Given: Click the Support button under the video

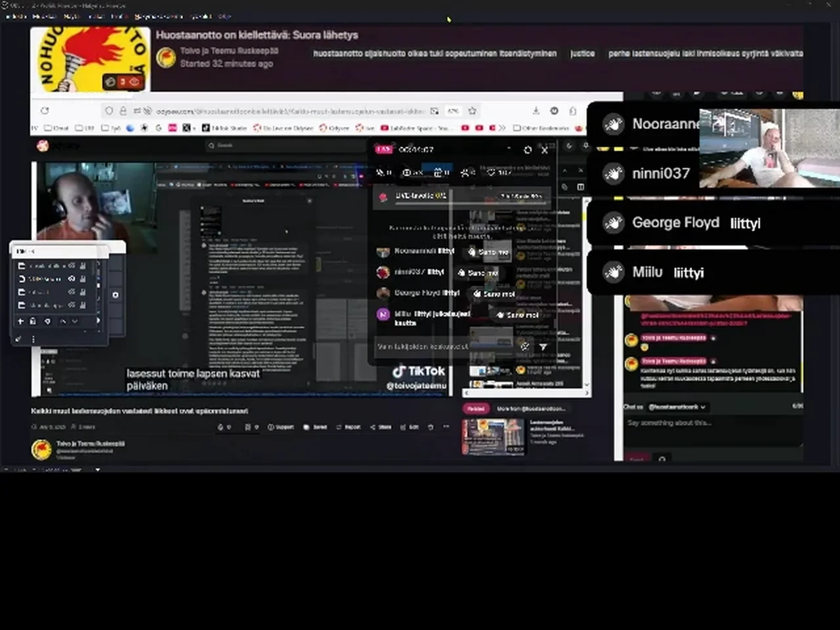Looking at the screenshot, I should coord(280,427).
